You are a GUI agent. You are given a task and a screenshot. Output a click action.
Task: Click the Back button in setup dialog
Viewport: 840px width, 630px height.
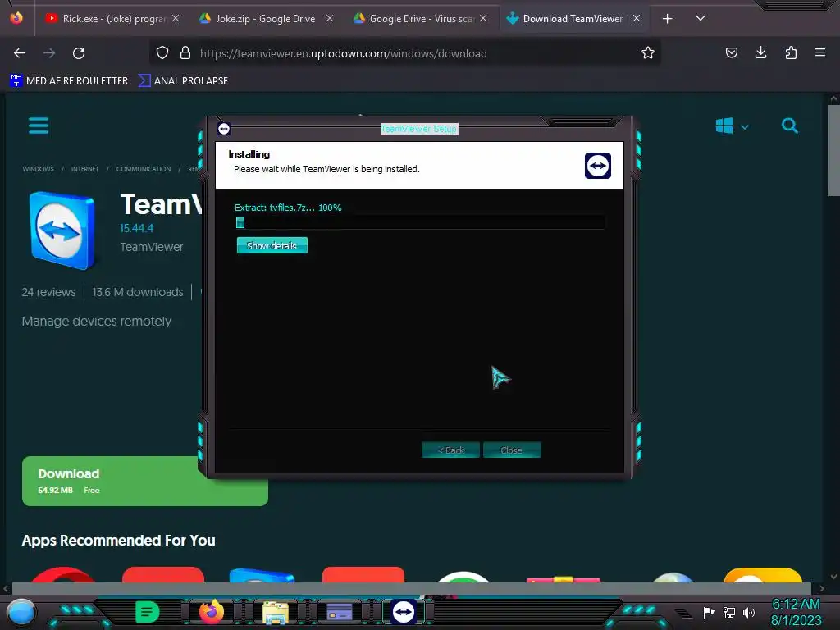coord(450,450)
